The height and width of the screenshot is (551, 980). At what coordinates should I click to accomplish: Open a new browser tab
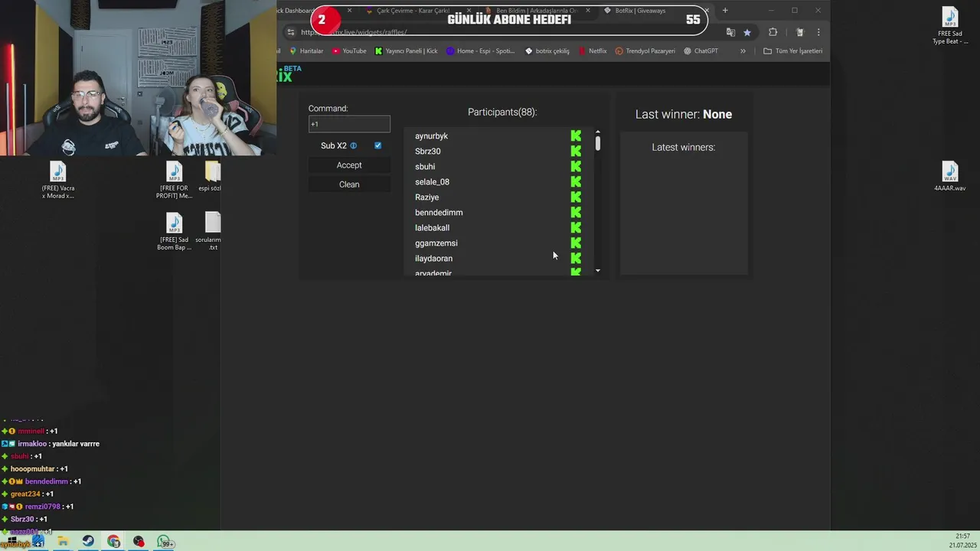pyautogui.click(x=725, y=11)
